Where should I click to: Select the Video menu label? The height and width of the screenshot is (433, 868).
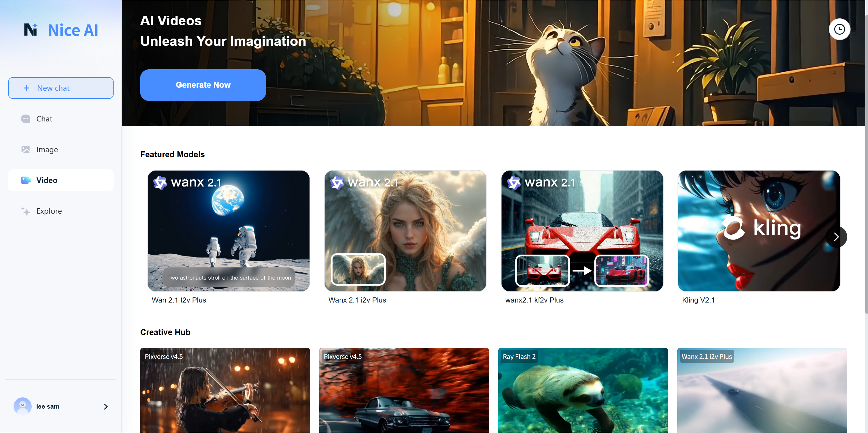click(x=47, y=180)
